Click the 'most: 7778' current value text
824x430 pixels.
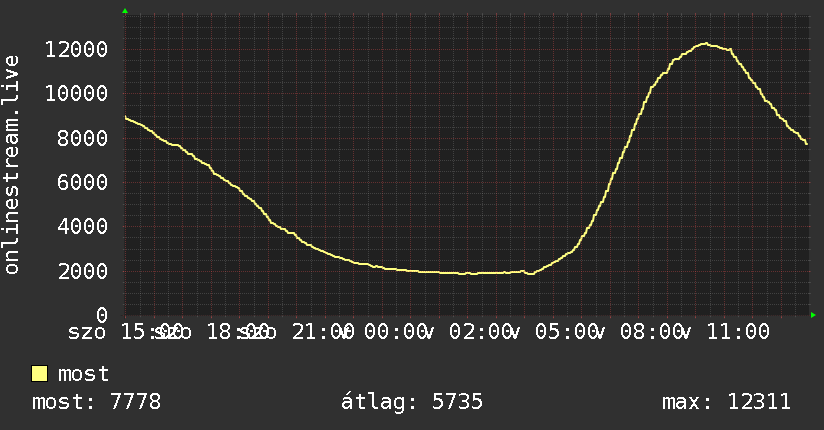97,402
